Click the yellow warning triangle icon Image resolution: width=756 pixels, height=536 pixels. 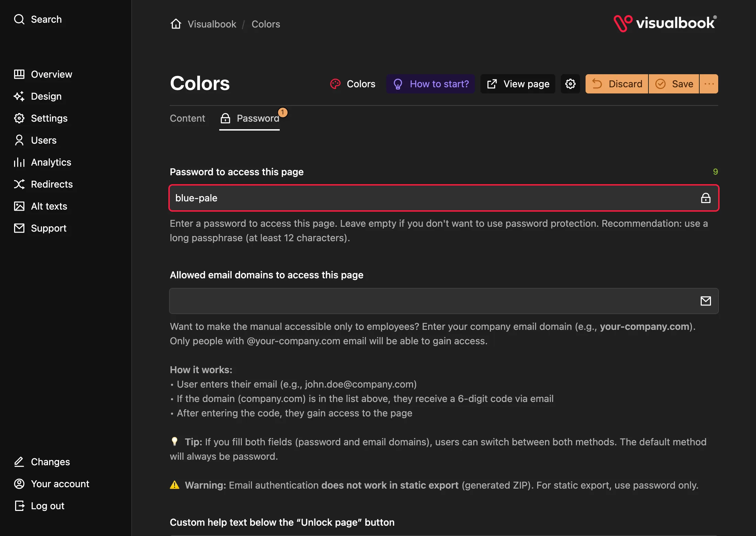[x=175, y=485]
